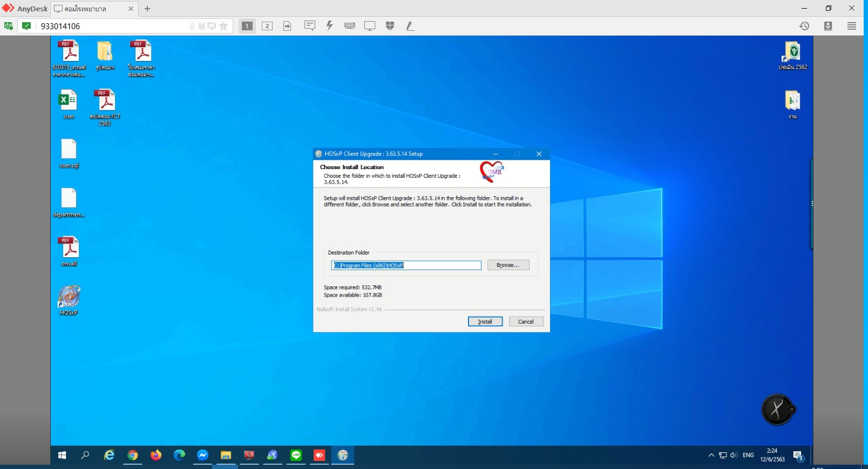Click the round X floating widget

tap(777, 409)
